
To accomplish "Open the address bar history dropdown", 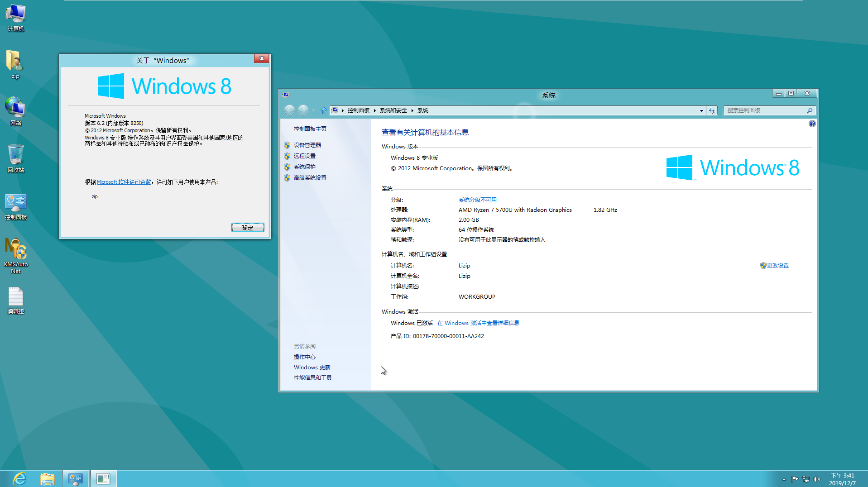I will (x=701, y=110).
